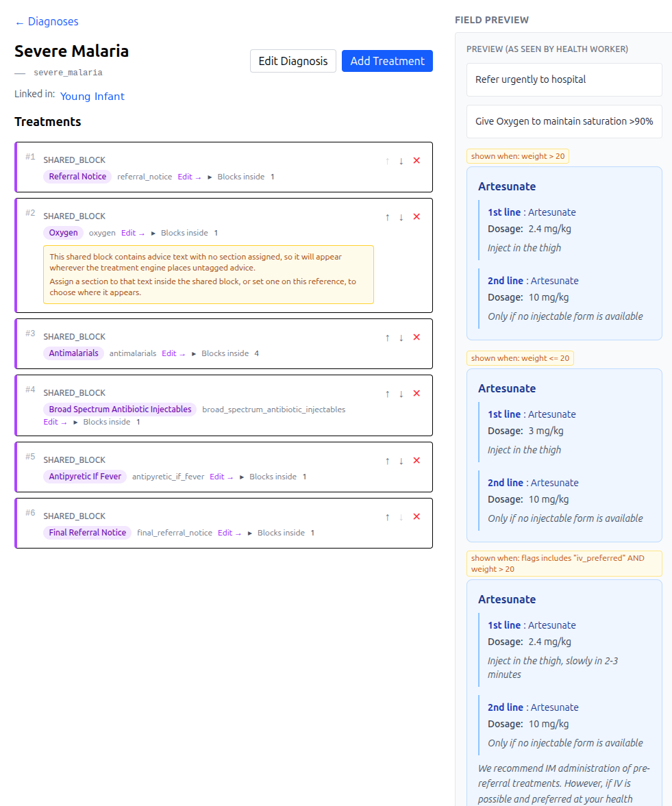Move Final Referral Notice block down
Screen dimensions: 672x806
coord(401,516)
